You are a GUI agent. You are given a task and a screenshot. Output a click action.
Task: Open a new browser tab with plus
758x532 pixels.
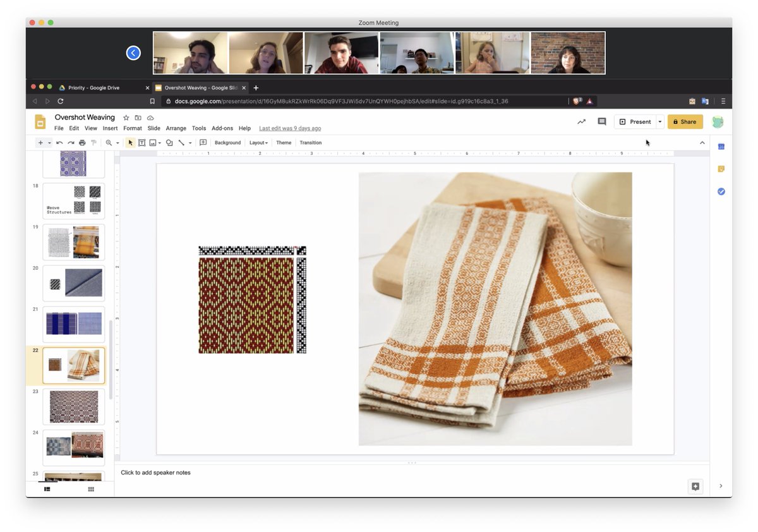[x=256, y=88]
